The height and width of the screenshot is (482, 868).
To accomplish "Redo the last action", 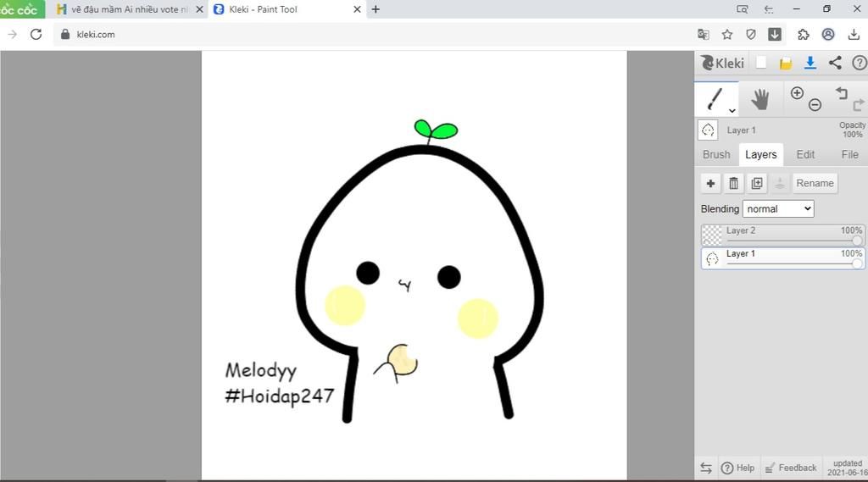I will (859, 104).
